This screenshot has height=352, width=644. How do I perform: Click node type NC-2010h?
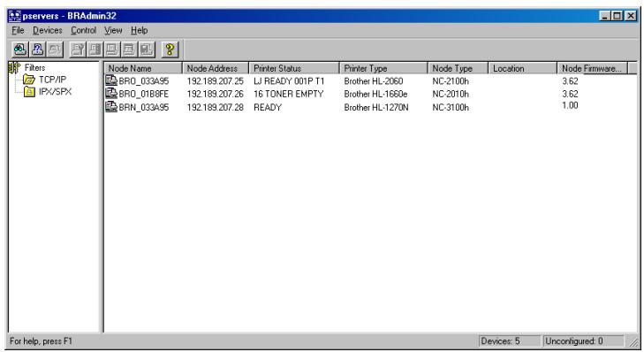tap(451, 94)
